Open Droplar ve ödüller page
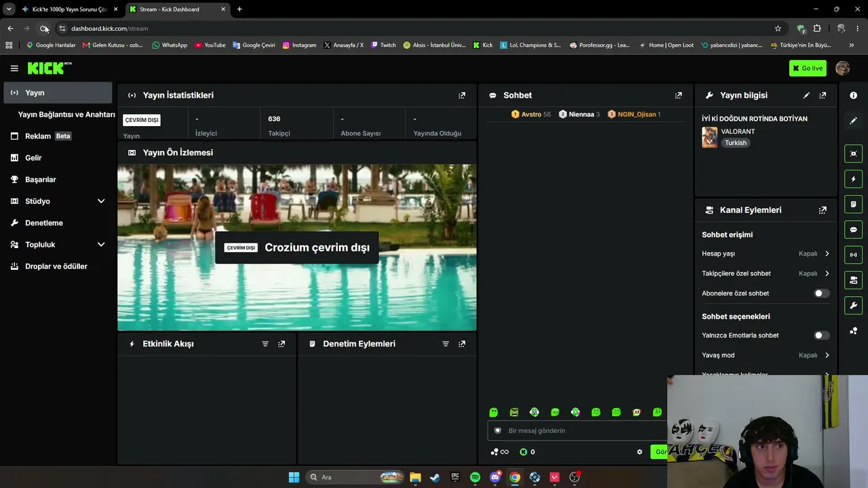The width and height of the screenshot is (868, 488). point(58,266)
